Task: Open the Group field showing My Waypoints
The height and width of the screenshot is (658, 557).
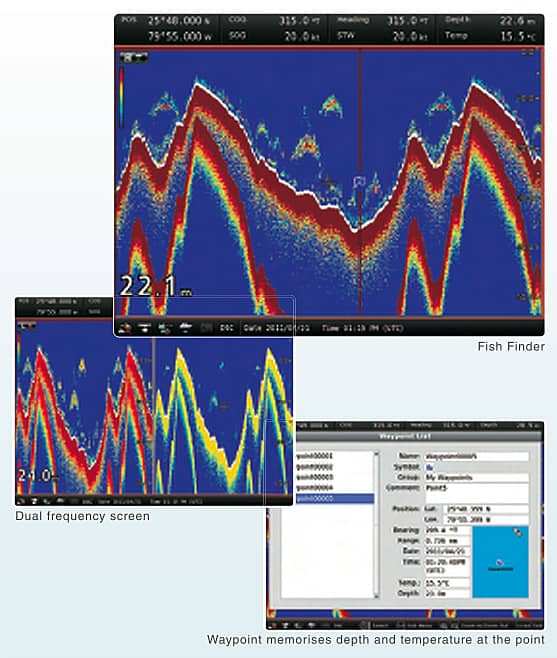Action: [476, 478]
